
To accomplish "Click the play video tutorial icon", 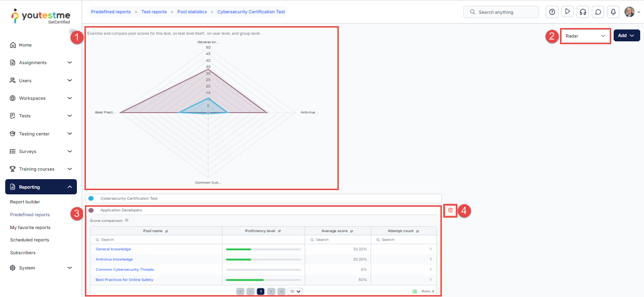I will tap(567, 12).
